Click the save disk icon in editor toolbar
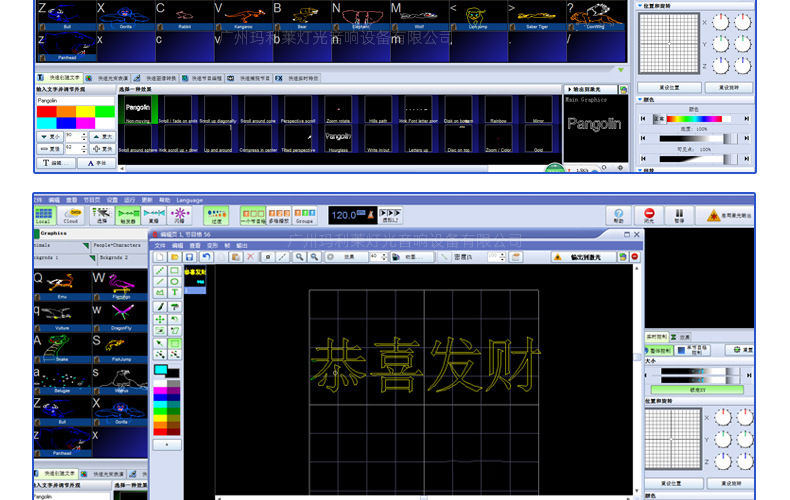 coord(189,257)
